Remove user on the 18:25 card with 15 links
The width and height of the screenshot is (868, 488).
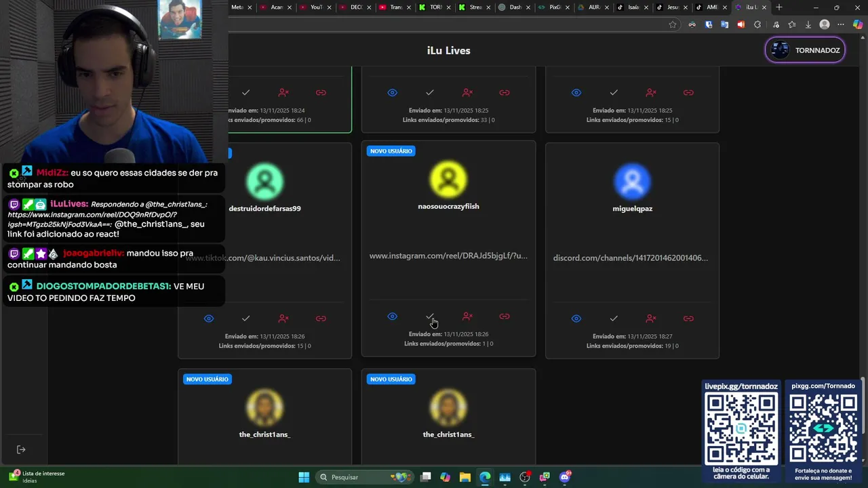pyautogui.click(x=651, y=92)
